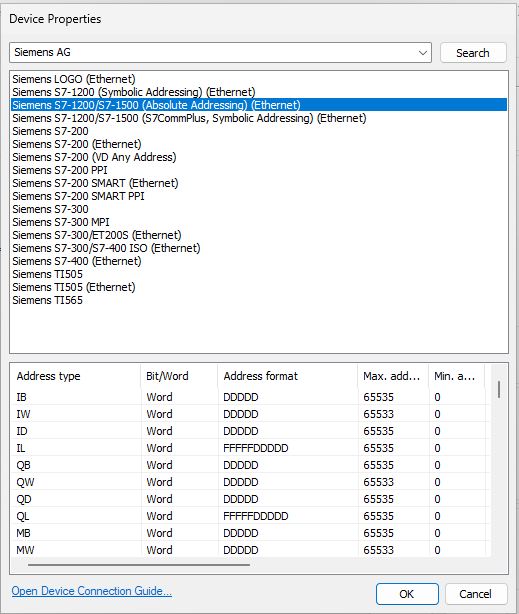Viewport: 519px width, 614px height.
Task: Select Siemens S7-1200/S7-1500 (Absolute Addressing) (Ethernet)
Action: pos(259,105)
